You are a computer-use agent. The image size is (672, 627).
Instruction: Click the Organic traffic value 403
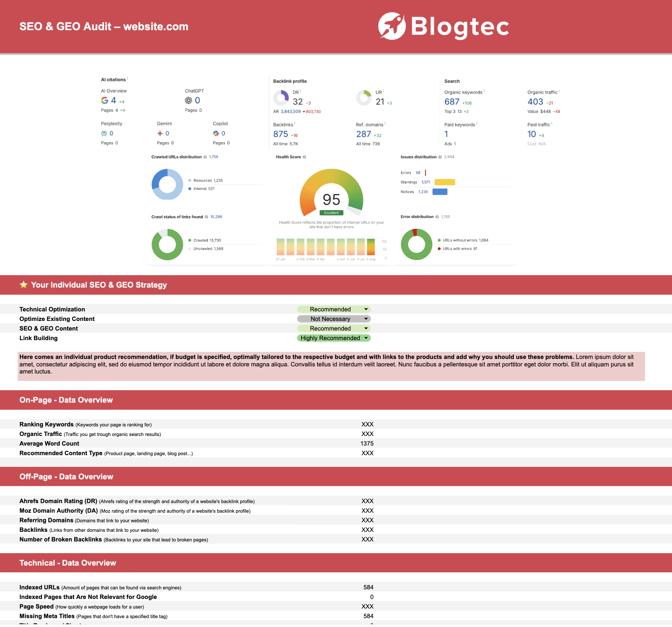tap(535, 102)
